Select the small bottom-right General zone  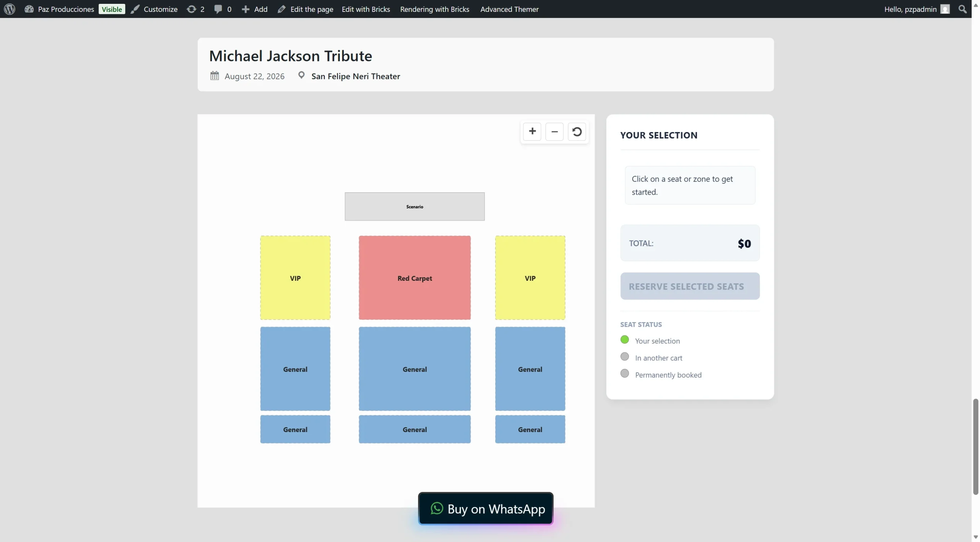pos(530,429)
